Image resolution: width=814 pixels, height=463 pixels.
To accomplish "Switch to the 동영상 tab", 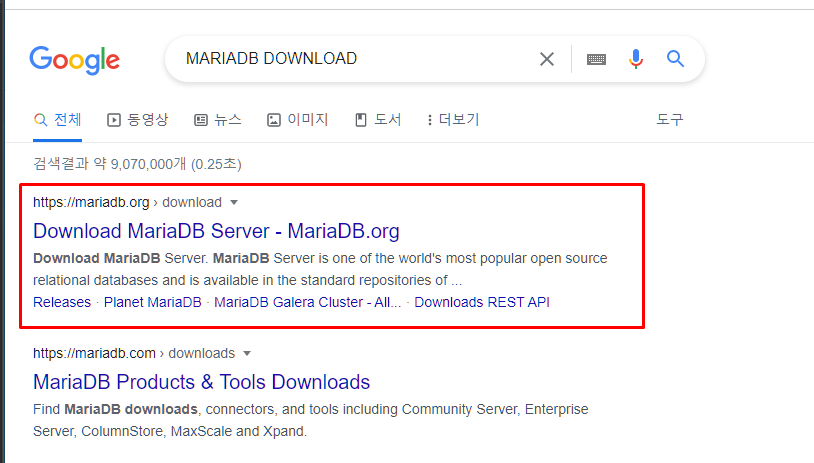I will point(138,120).
